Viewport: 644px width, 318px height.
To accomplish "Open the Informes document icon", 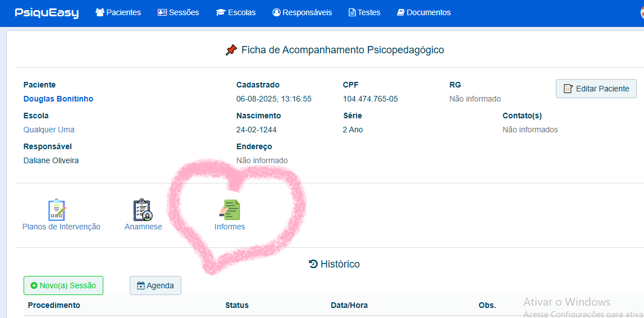I will pyautogui.click(x=230, y=210).
